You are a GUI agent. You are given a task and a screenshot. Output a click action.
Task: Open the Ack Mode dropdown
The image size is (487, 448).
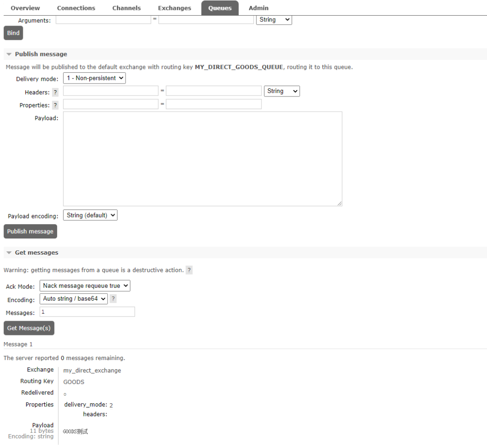coord(85,286)
